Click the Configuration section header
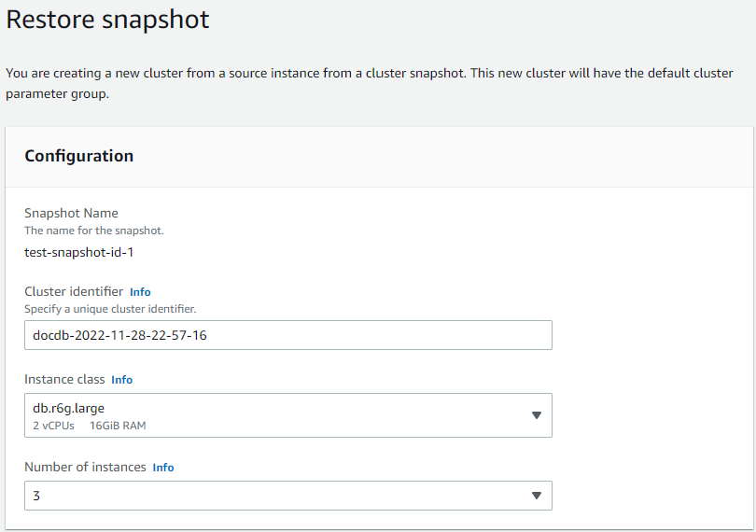 pyautogui.click(x=79, y=156)
